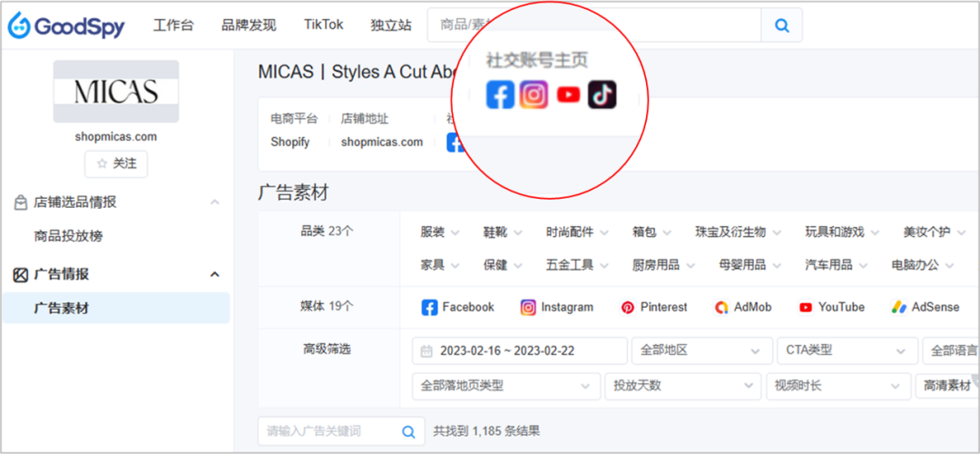The height and width of the screenshot is (454, 980).
Task: Expand the 五金工具 category dropdown
Action: (x=577, y=265)
